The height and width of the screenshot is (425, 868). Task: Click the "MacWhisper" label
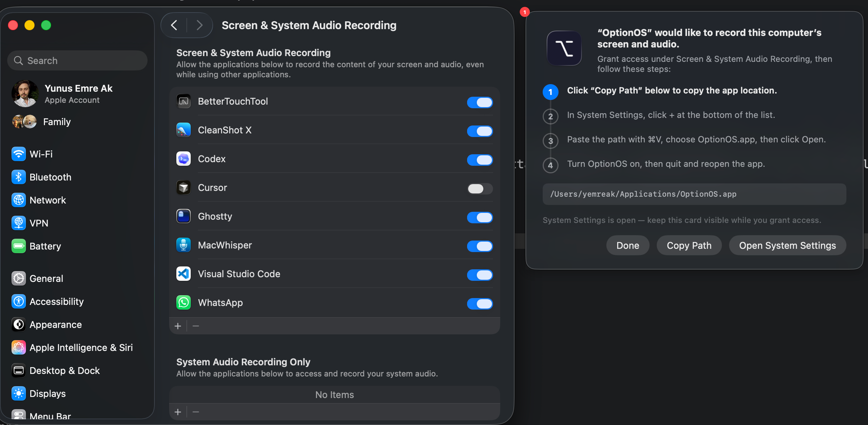click(225, 245)
